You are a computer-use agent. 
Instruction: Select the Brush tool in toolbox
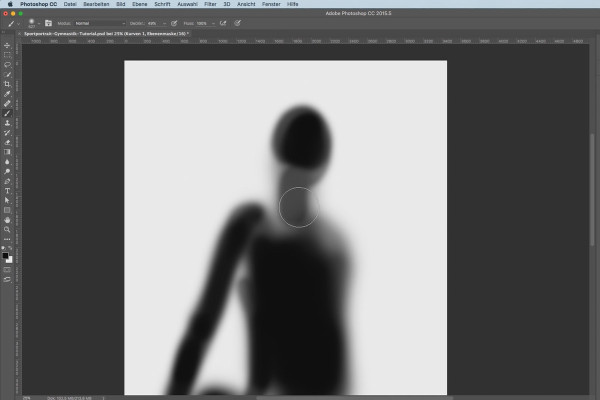tap(7, 113)
